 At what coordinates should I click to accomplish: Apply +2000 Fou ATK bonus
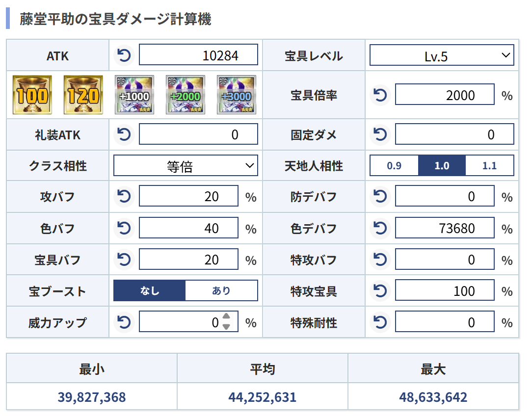click(x=185, y=95)
